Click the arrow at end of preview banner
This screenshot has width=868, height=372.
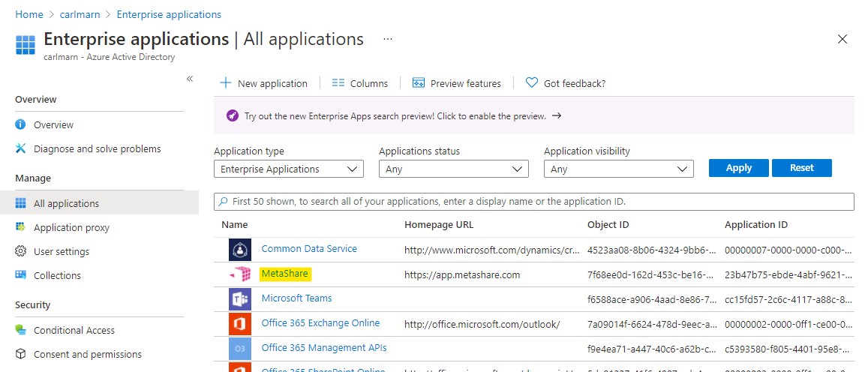557,115
